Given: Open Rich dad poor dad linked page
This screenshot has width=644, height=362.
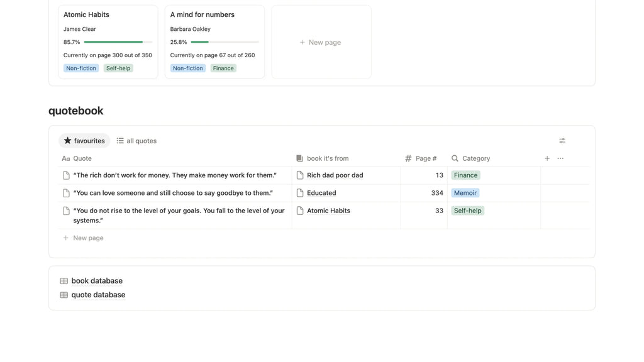Looking at the screenshot, I should coord(335,175).
